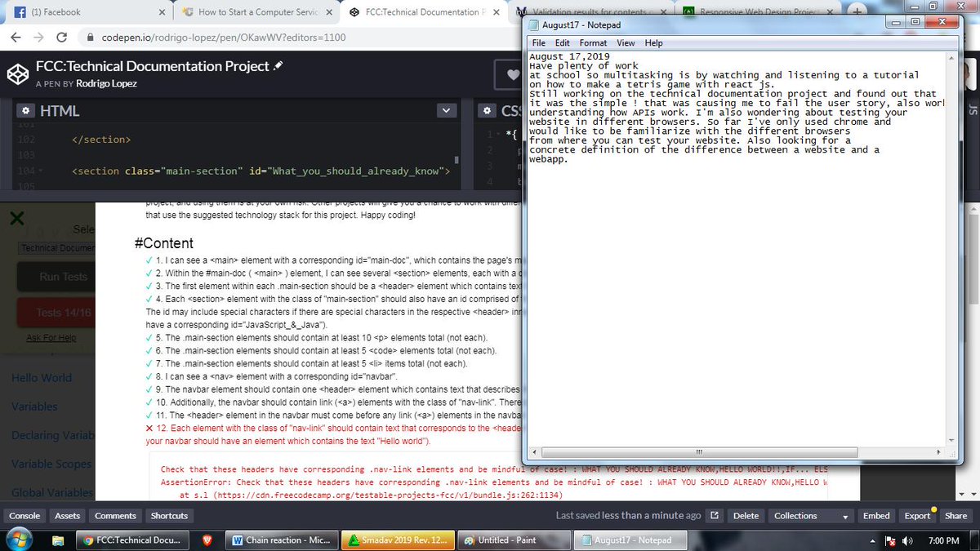The width and height of the screenshot is (980, 551).
Task: Open the Collections dropdown
Action: [810, 516]
